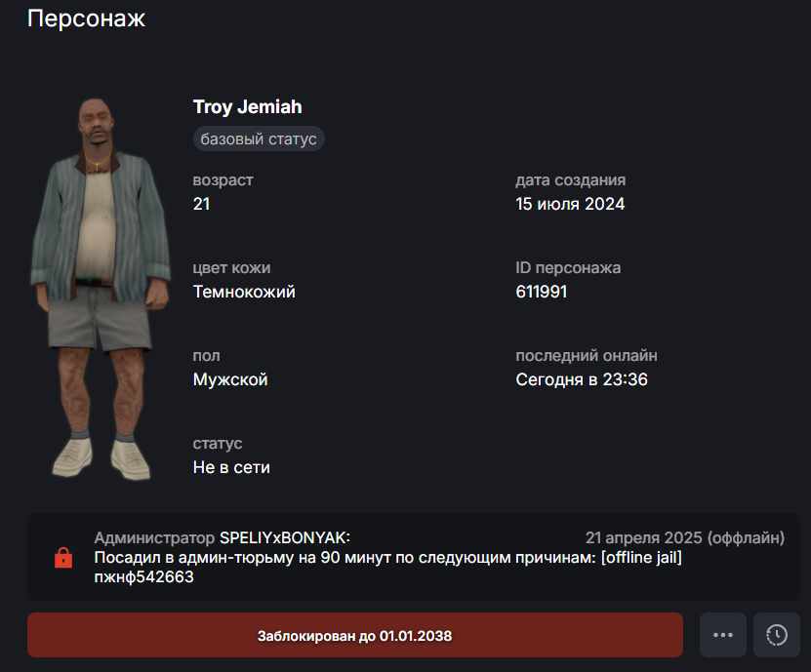Click the punishment date 21 апреля 2025
Screen dimensions: 811x672
(x=644, y=537)
